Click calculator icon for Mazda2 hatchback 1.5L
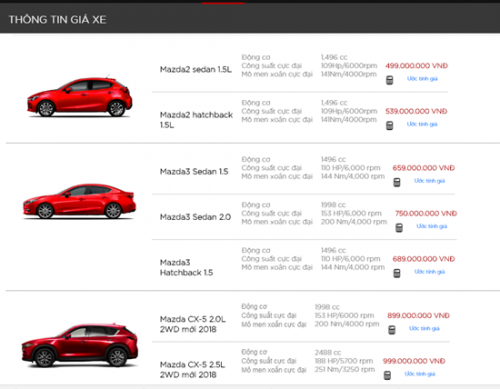 click(389, 126)
